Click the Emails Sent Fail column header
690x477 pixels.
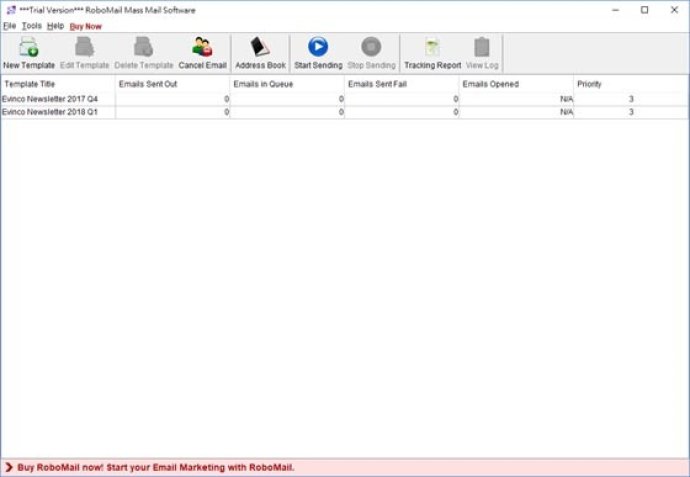point(402,84)
